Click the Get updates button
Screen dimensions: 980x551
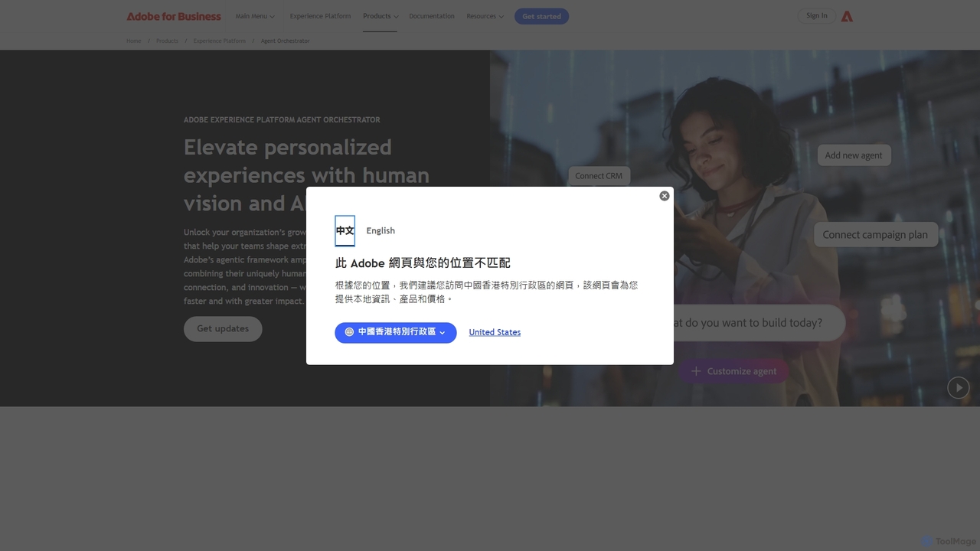pyautogui.click(x=223, y=329)
